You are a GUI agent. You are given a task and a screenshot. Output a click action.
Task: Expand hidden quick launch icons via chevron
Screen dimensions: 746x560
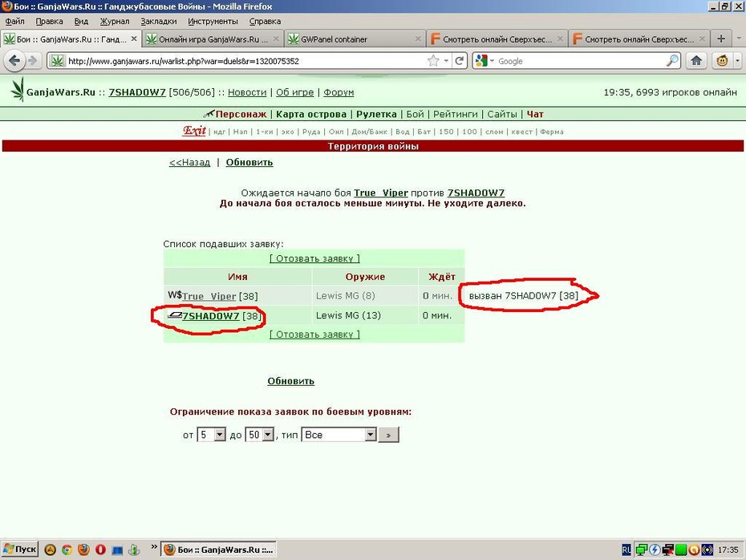click(x=154, y=546)
